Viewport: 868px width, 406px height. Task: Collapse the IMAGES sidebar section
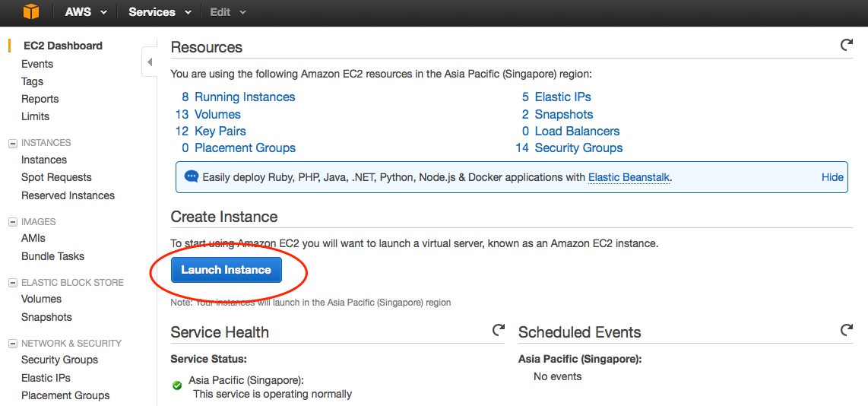tap(12, 222)
